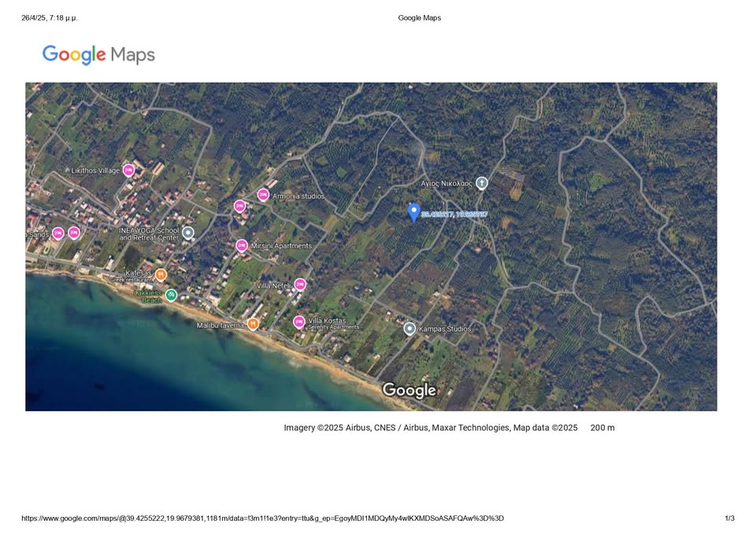Click the 200 m scale indicator
The image size is (756, 535).
click(x=602, y=428)
